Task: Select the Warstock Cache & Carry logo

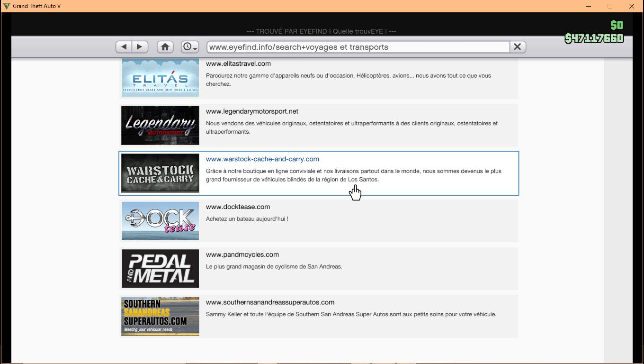Action: (160, 173)
